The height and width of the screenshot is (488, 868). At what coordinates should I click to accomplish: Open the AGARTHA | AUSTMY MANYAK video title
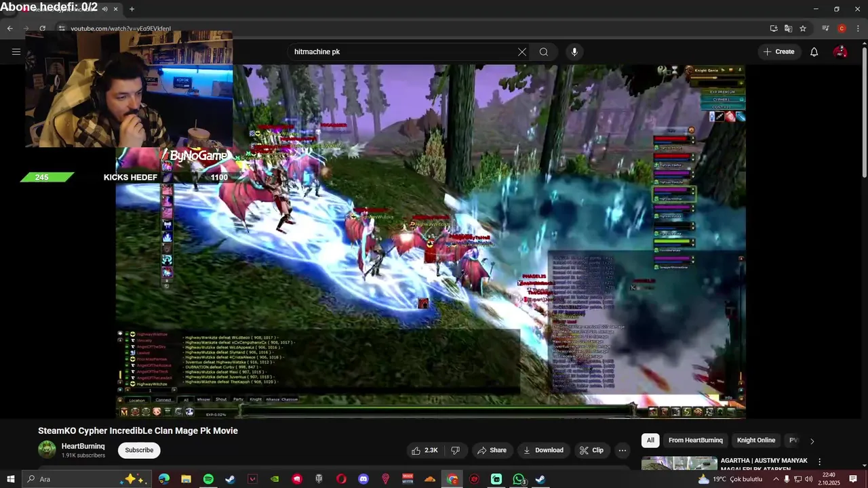coord(764,465)
